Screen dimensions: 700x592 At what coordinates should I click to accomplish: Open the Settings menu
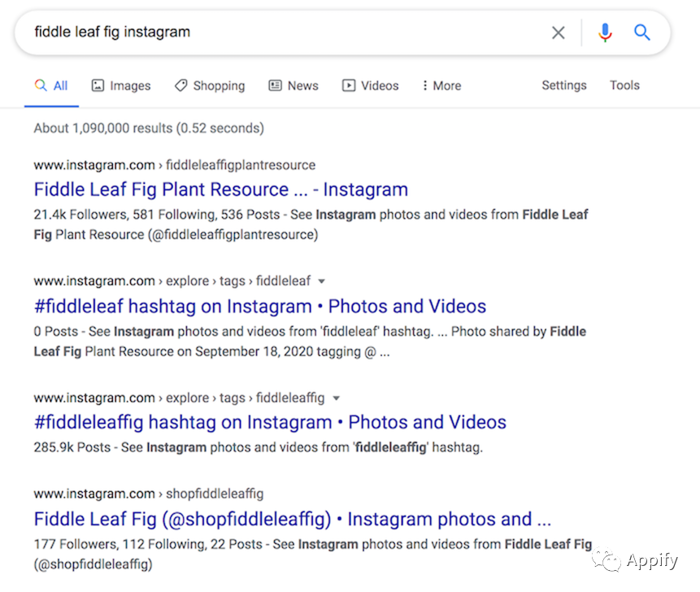tap(564, 85)
